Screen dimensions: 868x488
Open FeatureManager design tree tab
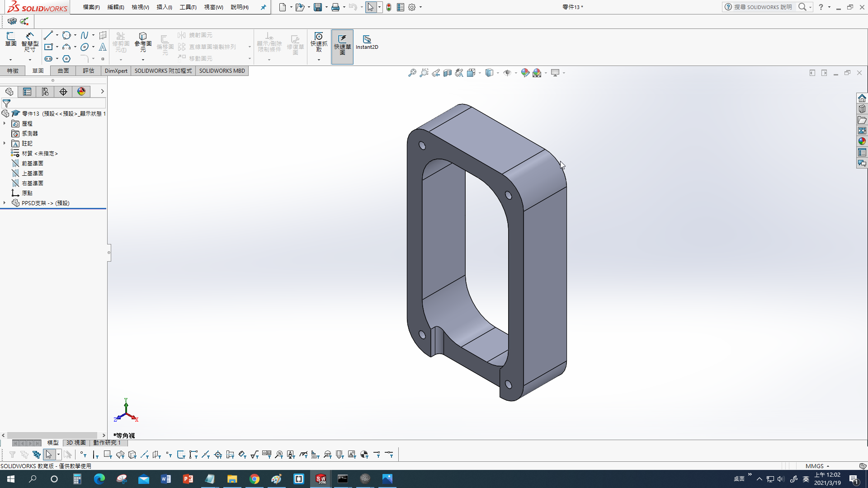click(x=9, y=92)
